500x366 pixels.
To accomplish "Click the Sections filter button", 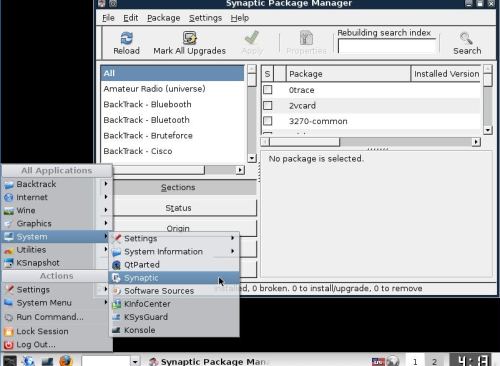I will coord(184,187).
